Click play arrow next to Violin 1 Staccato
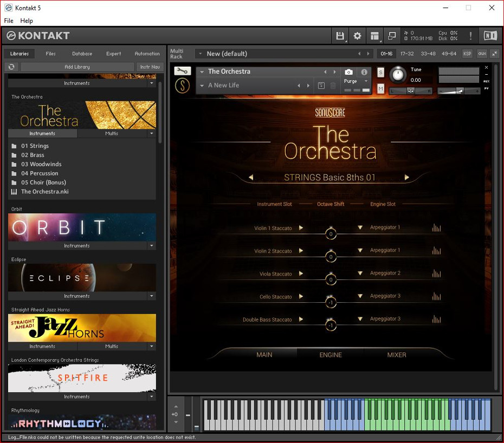This screenshot has height=443, width=504. (x=301, y=228)
